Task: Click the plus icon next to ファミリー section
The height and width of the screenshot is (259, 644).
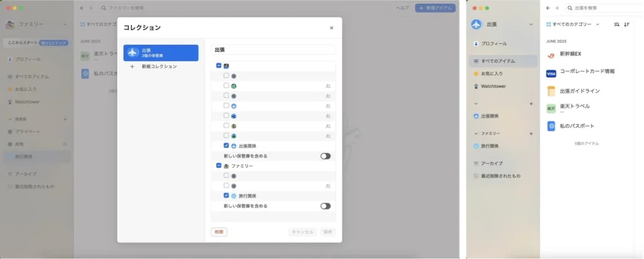Action: coord(531,134)
